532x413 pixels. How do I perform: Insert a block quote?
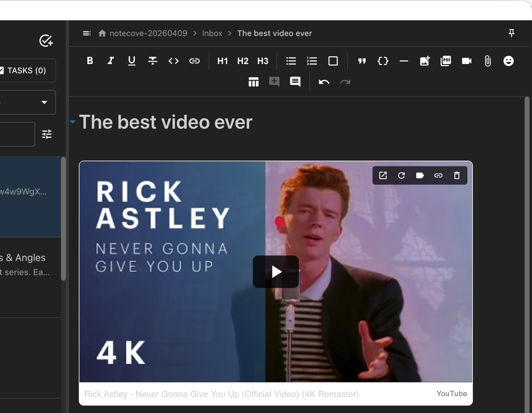tap(362, 61)
